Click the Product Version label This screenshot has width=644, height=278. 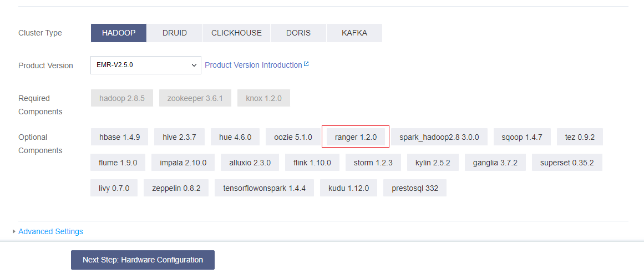pos(45,65)
